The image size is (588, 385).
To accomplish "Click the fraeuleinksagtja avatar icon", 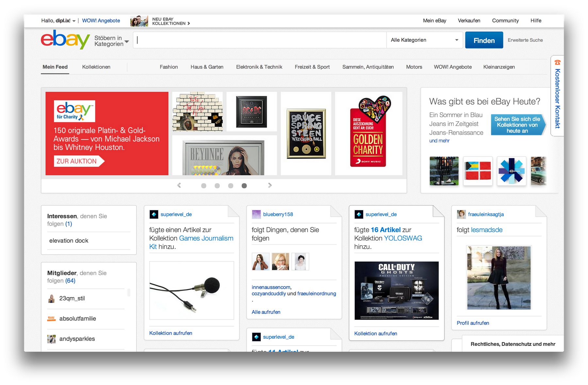I will click(461, 214).
